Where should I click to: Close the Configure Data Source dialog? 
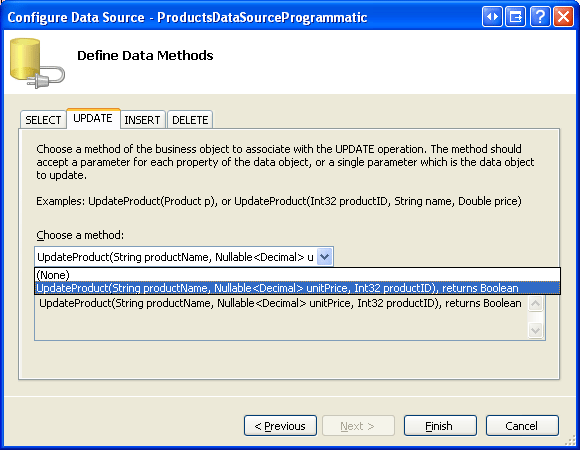(563, 17)
